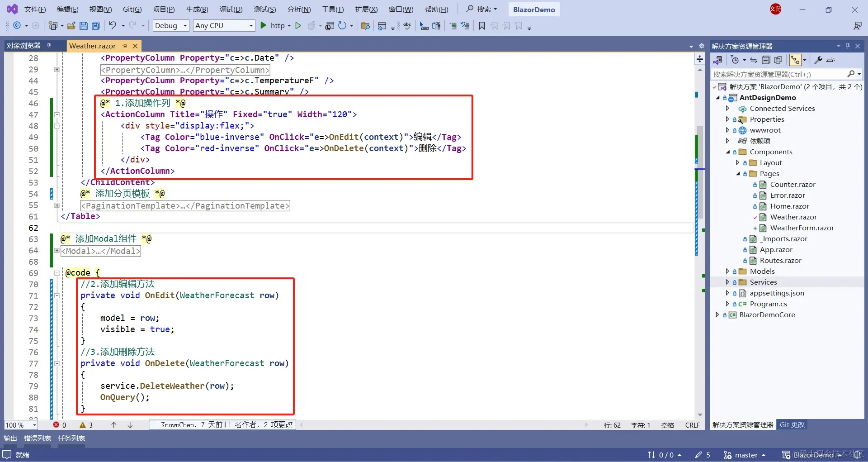
Task: Expand the Layout folder node
Action: [738, 162]
